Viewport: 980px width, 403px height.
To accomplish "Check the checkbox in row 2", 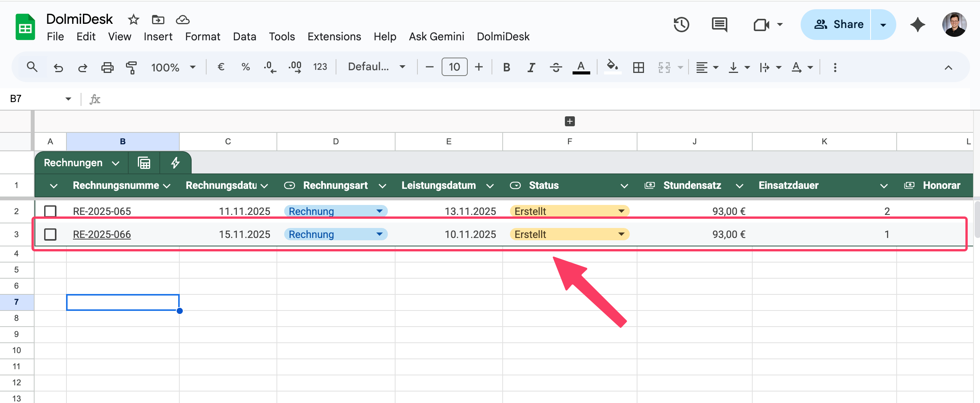I will (x=50, y=211).
